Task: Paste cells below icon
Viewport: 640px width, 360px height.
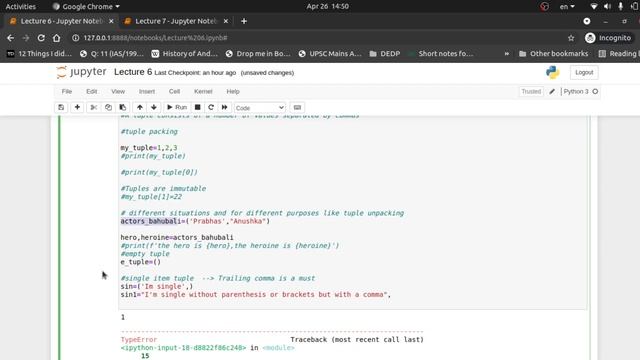Action: 123,107
